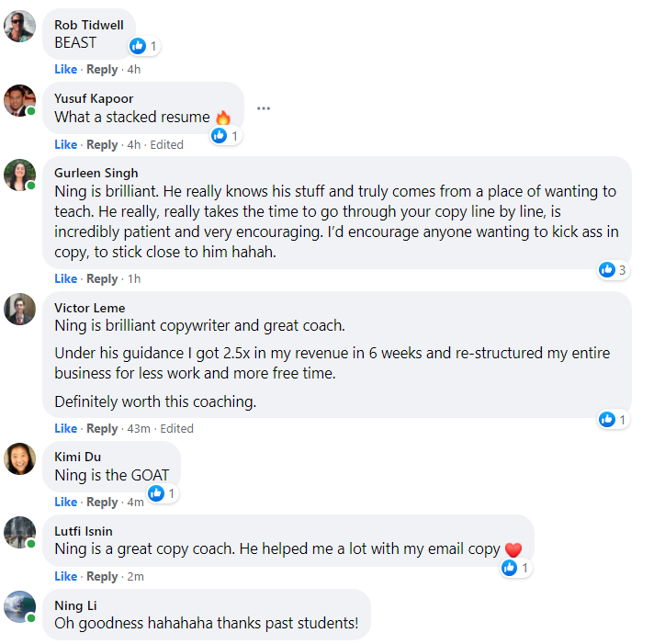Like Victor Leme's comment

(x=65, y=429)
